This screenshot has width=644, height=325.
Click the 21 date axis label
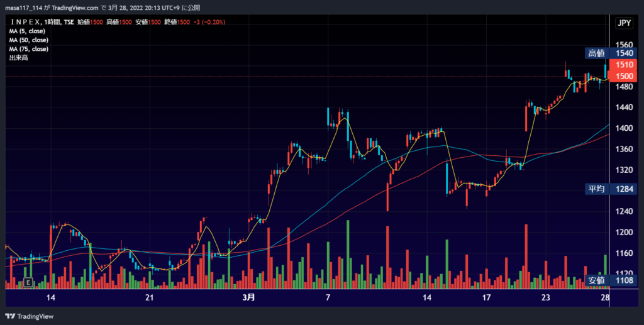click(x=150, y=297)
